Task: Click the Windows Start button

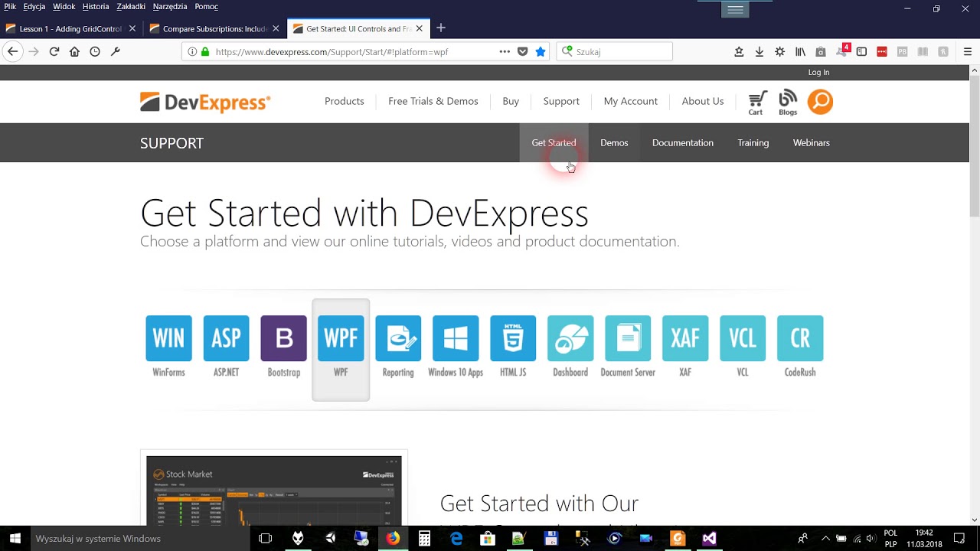Action: coord(15,539)
